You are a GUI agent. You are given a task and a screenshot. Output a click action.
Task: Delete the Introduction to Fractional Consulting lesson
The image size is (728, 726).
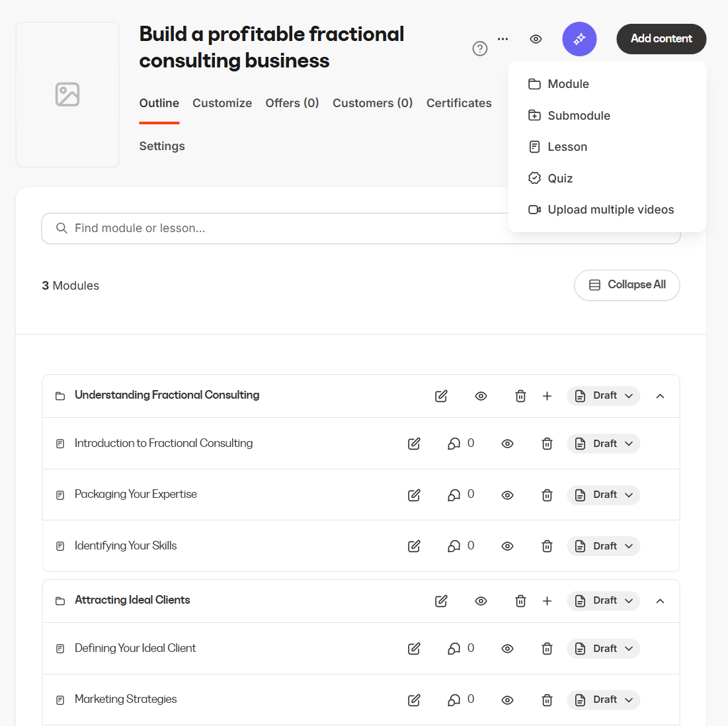point(547,444)
